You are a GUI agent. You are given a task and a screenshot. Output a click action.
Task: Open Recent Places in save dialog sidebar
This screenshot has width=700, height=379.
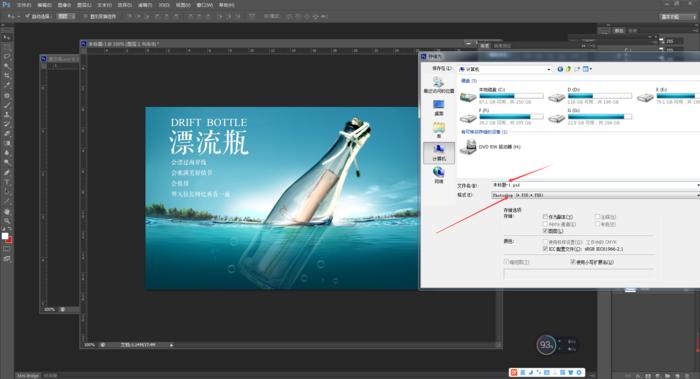439,84
